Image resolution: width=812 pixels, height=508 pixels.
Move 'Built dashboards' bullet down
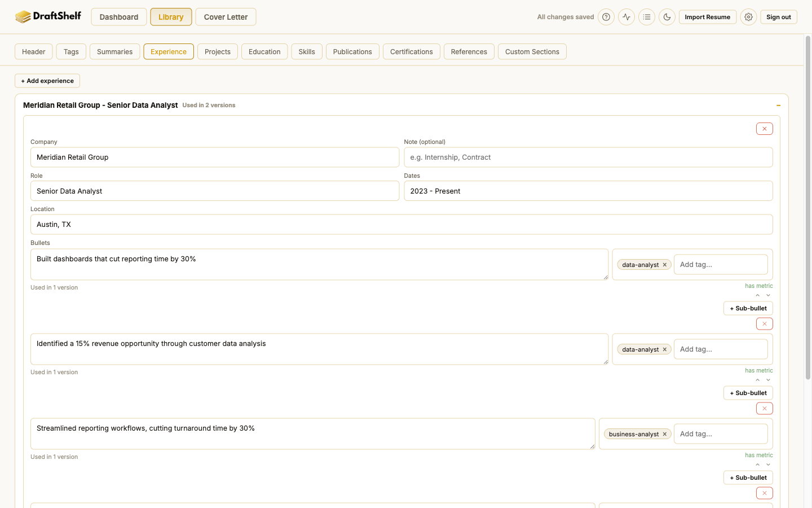(x=768, y=295)
